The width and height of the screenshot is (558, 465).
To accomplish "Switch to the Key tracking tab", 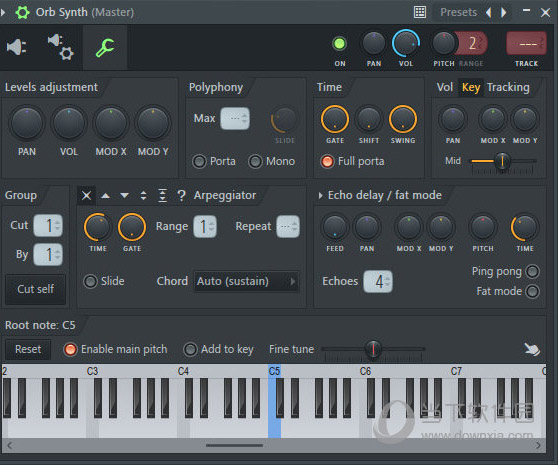I will [471, 88].
